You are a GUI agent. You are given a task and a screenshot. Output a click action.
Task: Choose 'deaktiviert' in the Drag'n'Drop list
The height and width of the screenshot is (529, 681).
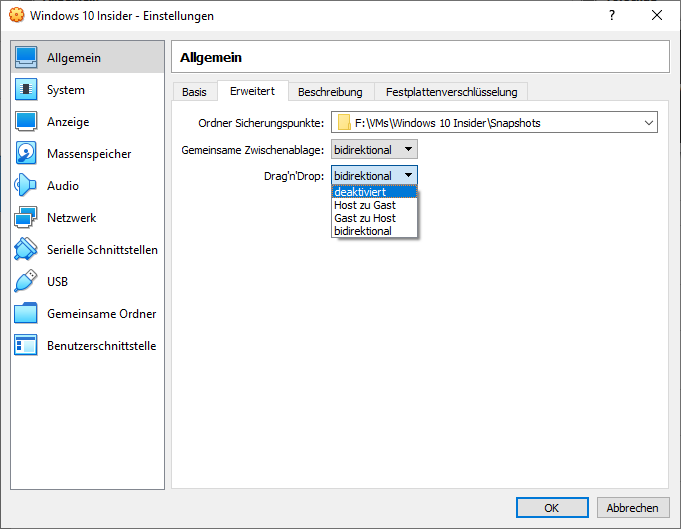pyautogui.click(x=360, y=192)
